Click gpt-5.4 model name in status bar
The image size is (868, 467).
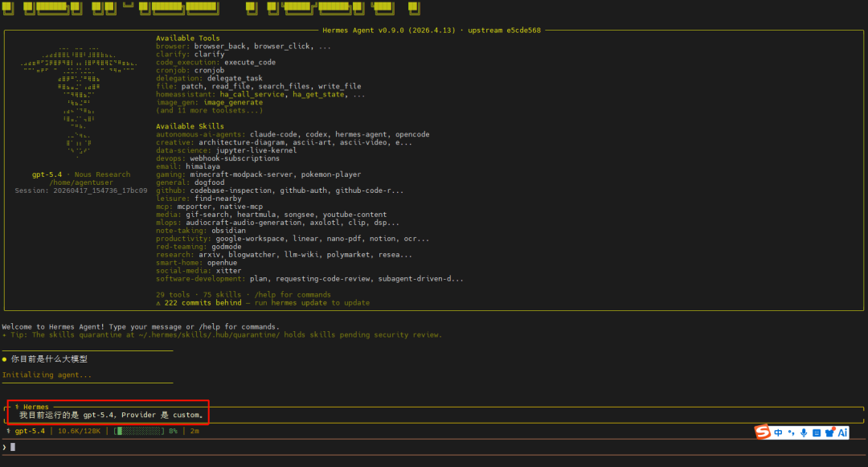point(30,431)
